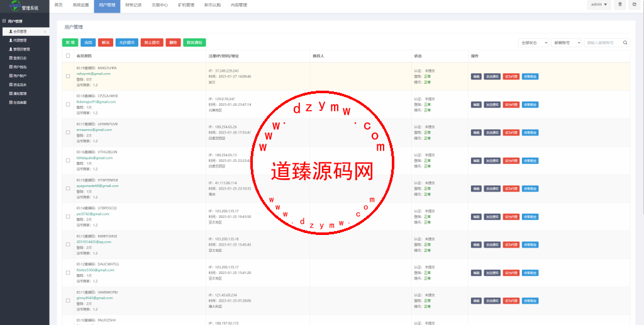Image resolution: width=644 pixels, height=325 pixels.
Task: Click the email link ginny4543@gmail.com
Action: [94, 298]
